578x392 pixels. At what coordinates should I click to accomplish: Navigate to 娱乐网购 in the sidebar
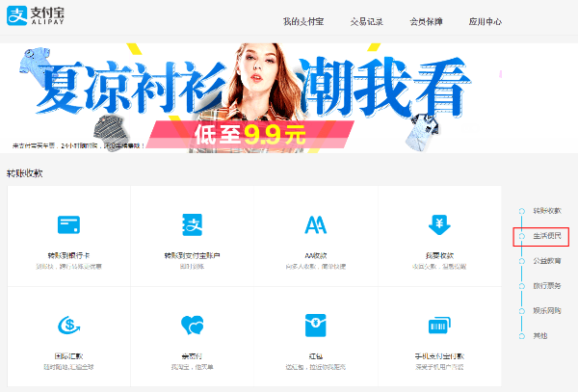click(546, 310)
